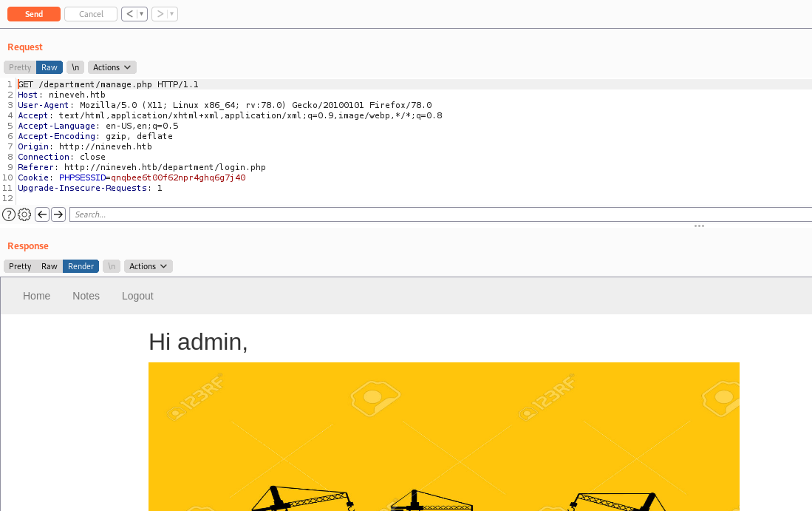The height and width of the screenshot is (511, 812).
Task: Select Logout in the rendered response page
Action: point(137,295)
